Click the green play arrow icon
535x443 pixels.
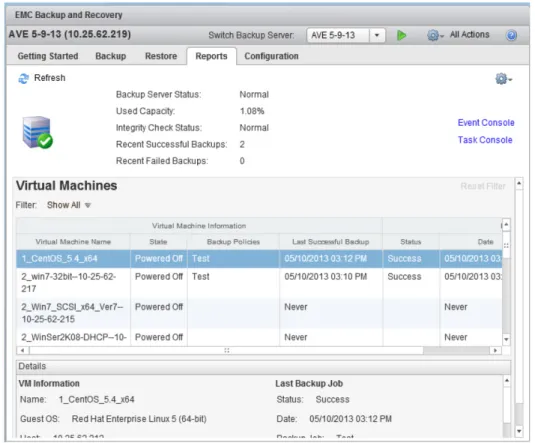point(401,35)
